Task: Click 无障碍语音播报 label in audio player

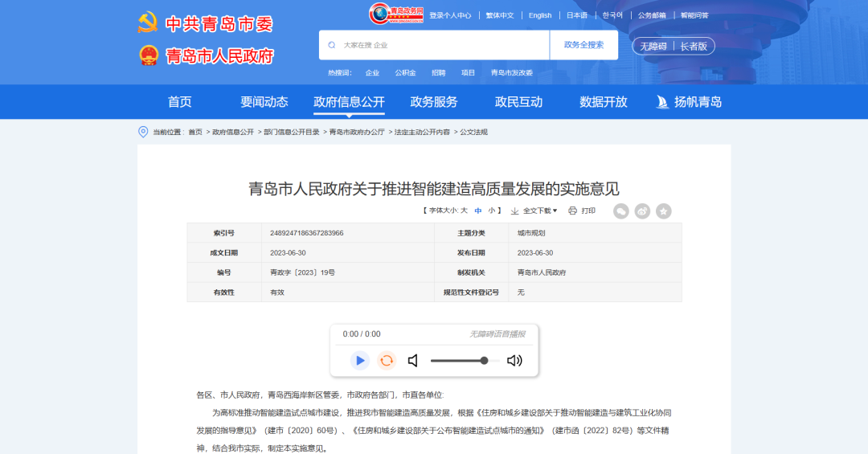Action: tap(497, 333)
